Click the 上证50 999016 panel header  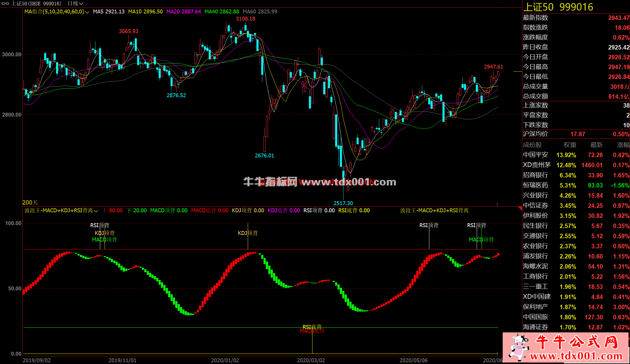558,7
